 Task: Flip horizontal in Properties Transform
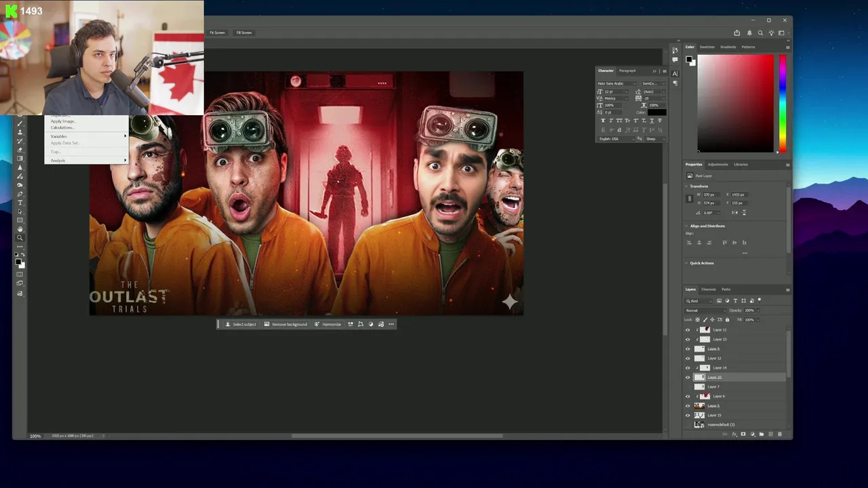pos(735,213)
